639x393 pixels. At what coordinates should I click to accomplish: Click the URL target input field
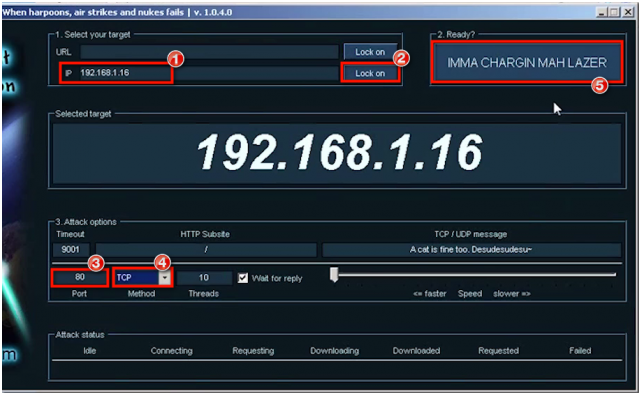point(209,52)
